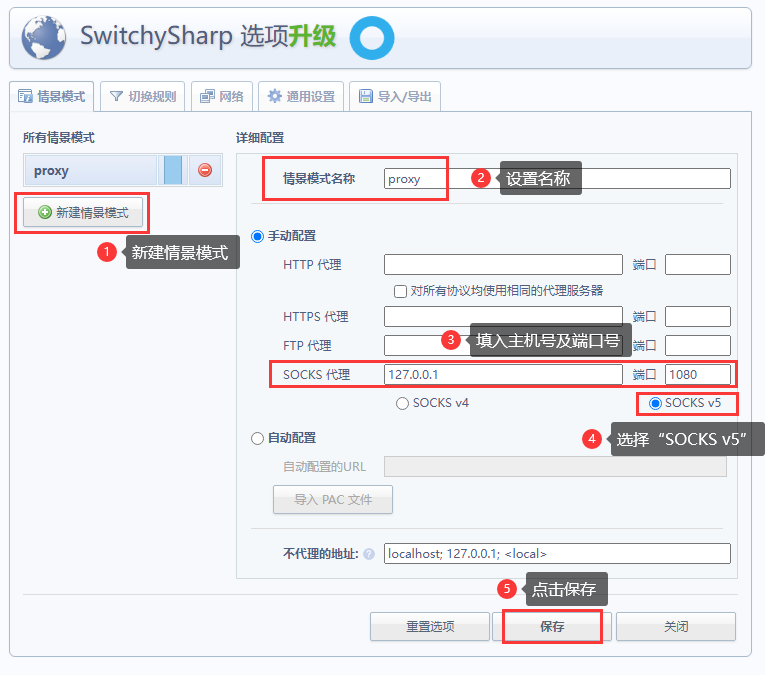
Task: Select the proxy profile in the list
Action: pos(90,170)
